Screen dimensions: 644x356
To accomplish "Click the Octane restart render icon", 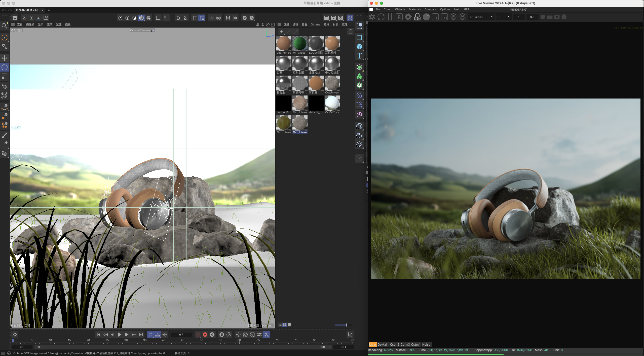I will pyautogui.click(x=381, y=17).
